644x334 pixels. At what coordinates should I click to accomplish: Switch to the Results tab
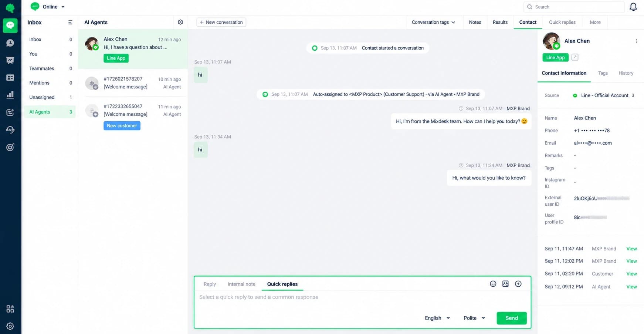click(500, 22)
